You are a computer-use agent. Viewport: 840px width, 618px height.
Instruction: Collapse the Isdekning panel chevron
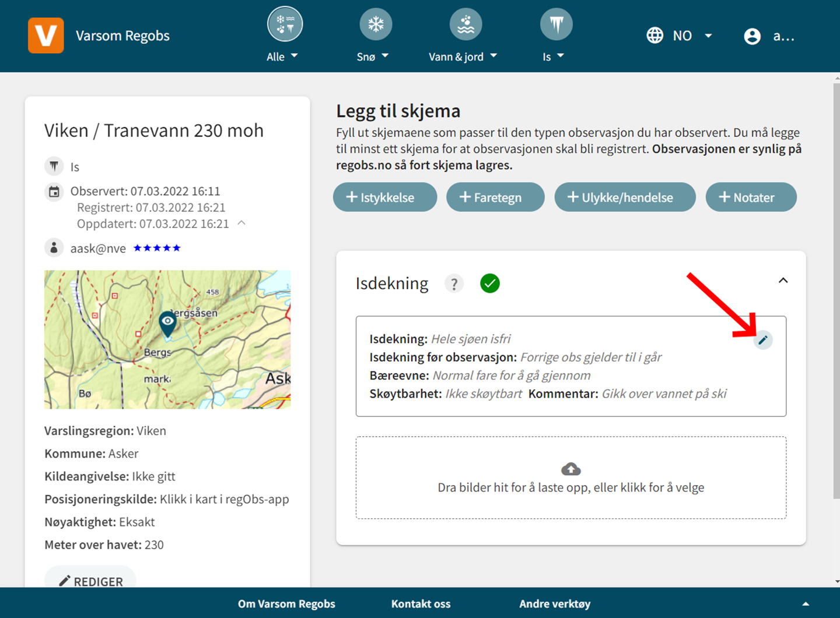783,281
